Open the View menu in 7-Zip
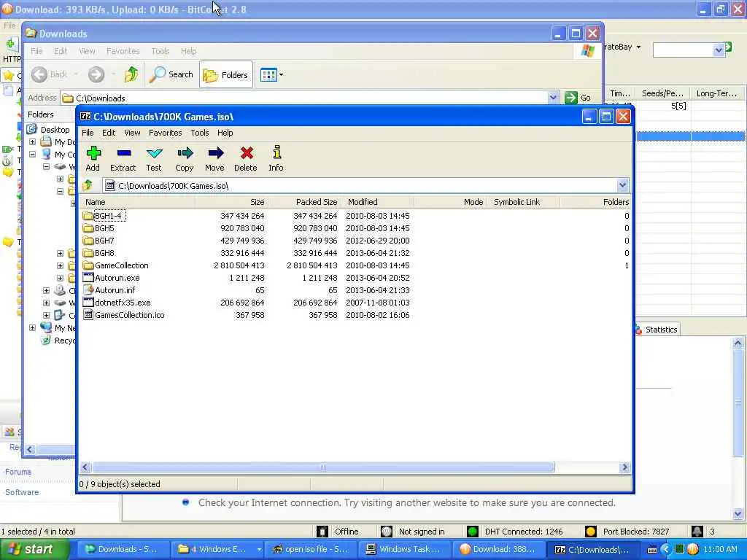 (132, 133)
